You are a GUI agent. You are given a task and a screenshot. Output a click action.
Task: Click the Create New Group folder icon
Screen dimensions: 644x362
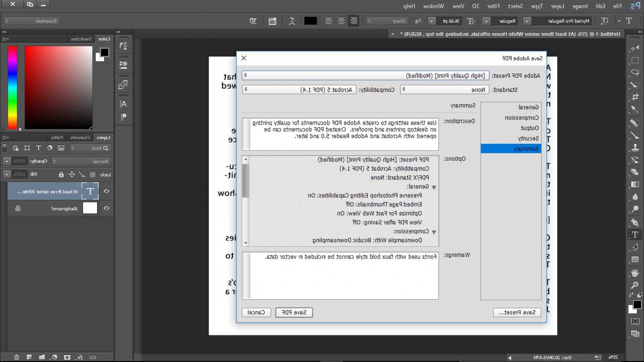42,357
